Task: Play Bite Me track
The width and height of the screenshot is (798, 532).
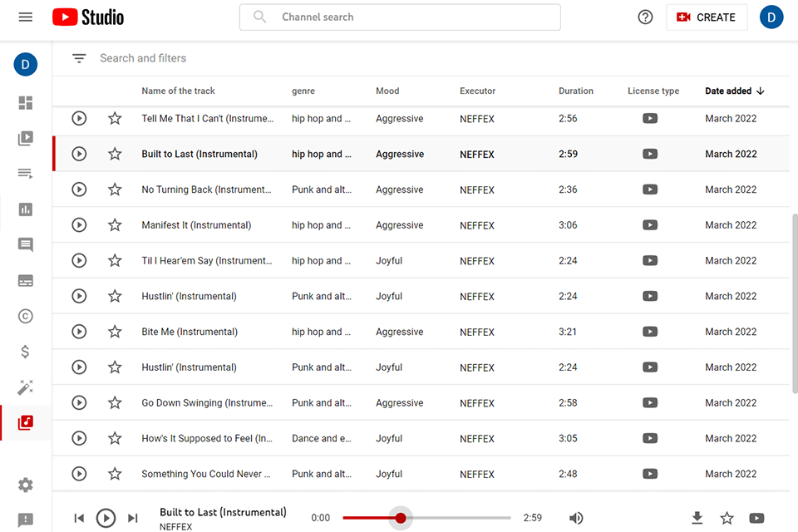Action: coord(79,332)
